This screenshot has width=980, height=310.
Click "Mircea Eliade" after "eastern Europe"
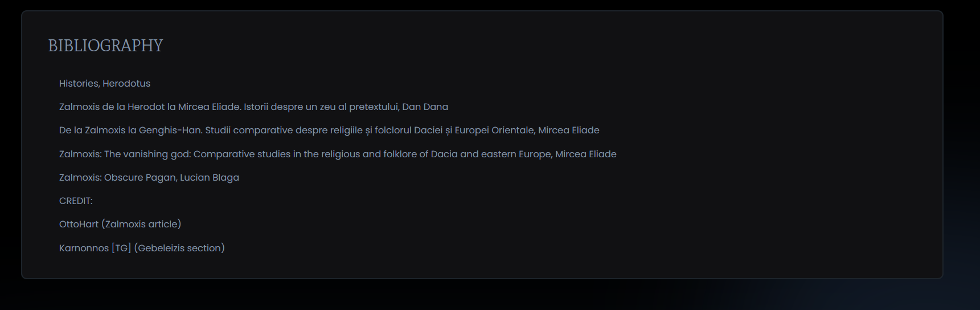point(585,154)
